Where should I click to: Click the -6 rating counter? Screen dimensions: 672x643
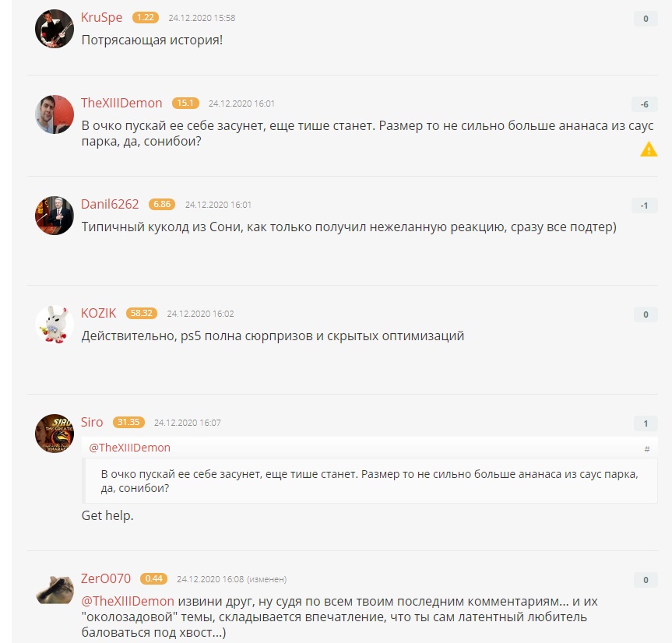(x=645, y=104)
